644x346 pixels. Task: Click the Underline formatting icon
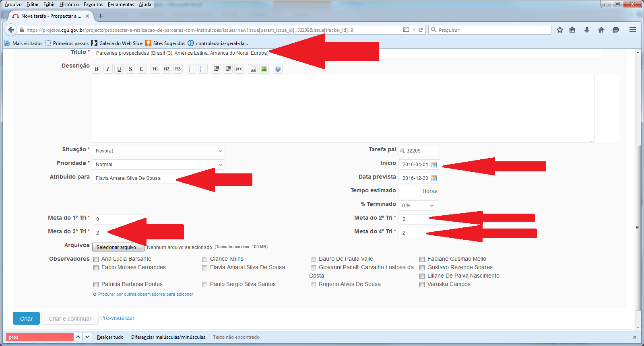(x=119, y=69)
